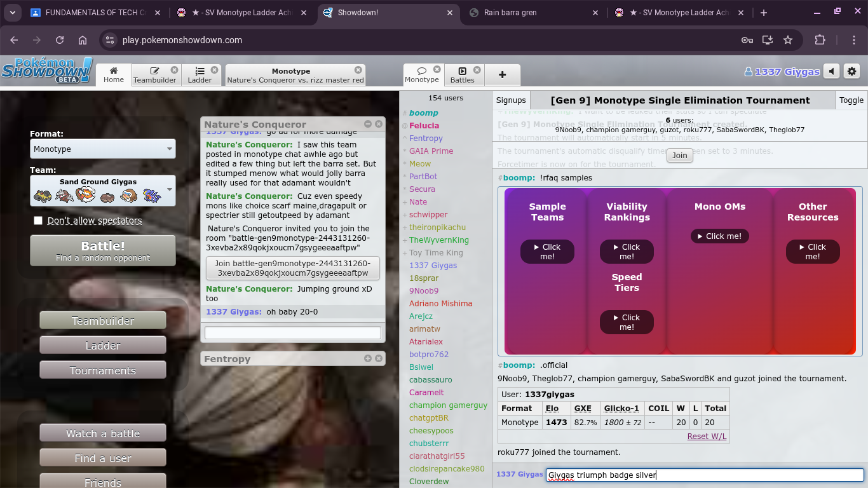Screen dimensions: 868x488
Task: Expand the Fentropy chat window
Action: click(x=368, y=359)
